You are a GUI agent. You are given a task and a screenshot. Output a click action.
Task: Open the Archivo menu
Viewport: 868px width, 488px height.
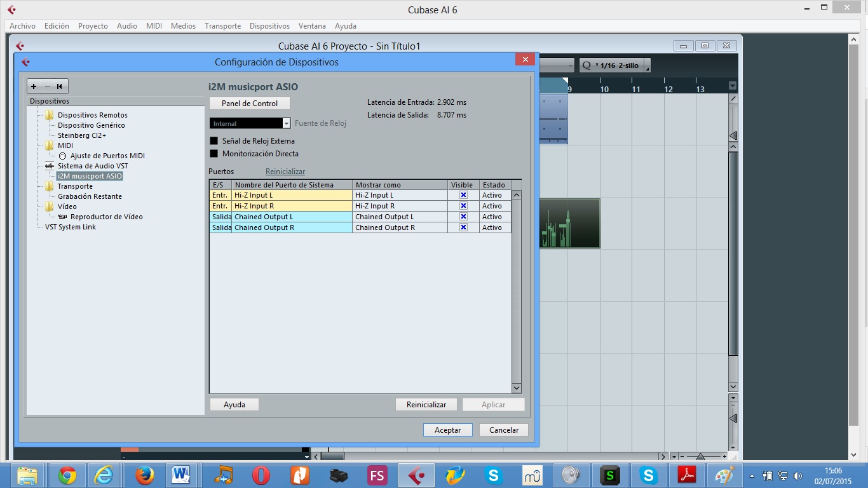tap(23, 26)
